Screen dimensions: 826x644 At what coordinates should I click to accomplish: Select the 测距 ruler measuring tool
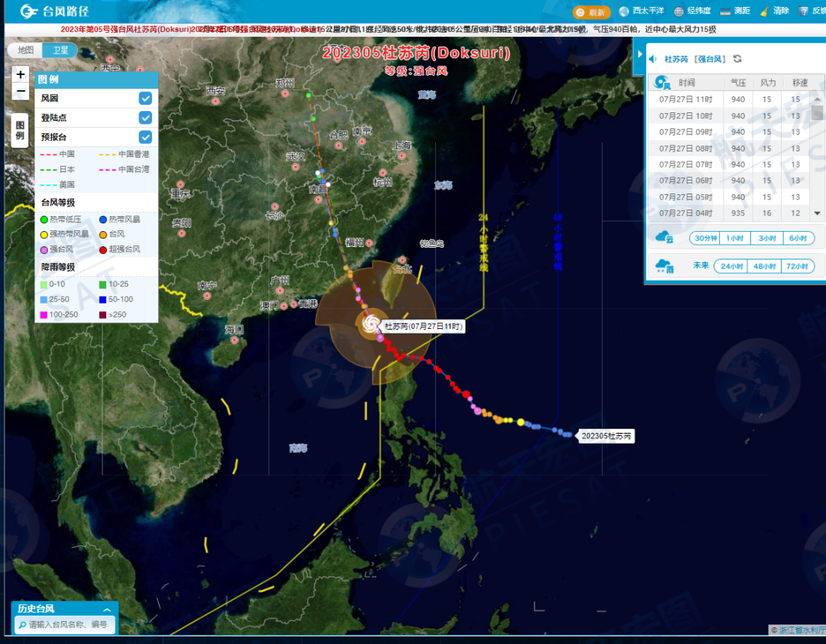(x=726, y=11)
